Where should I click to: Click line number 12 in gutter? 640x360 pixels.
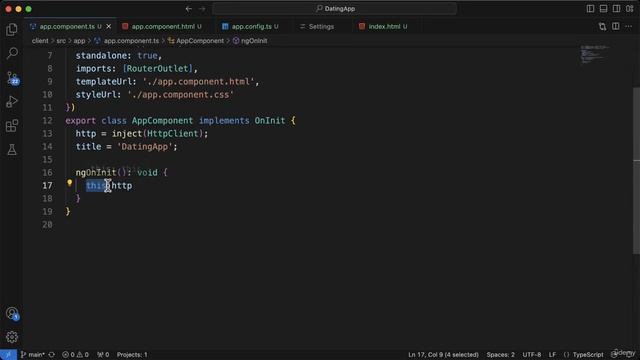[47, 120]
